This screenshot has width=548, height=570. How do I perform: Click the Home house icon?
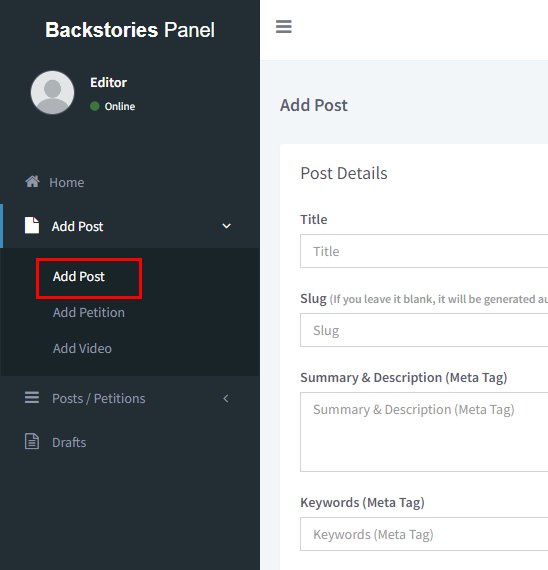[x=32, y=181]
